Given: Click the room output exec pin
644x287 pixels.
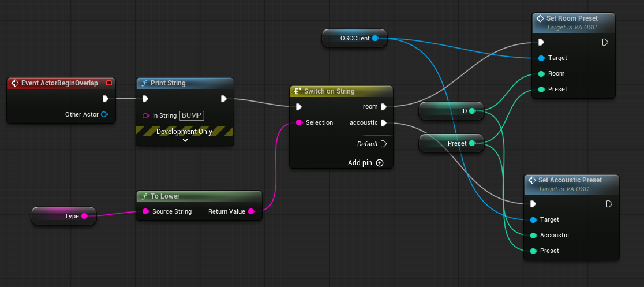Looking at the screenshot, I should click(384, 107).
